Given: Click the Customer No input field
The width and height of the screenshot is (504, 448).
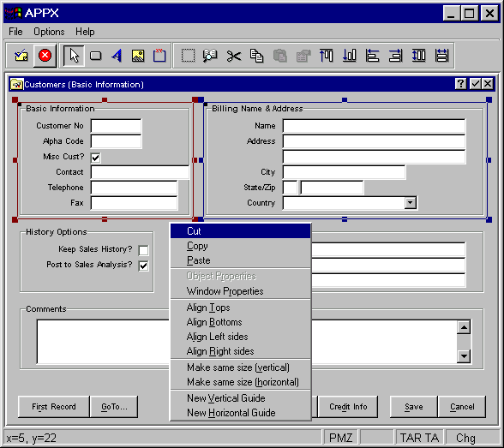Looking at the screenshot, I should coord(116,126).
